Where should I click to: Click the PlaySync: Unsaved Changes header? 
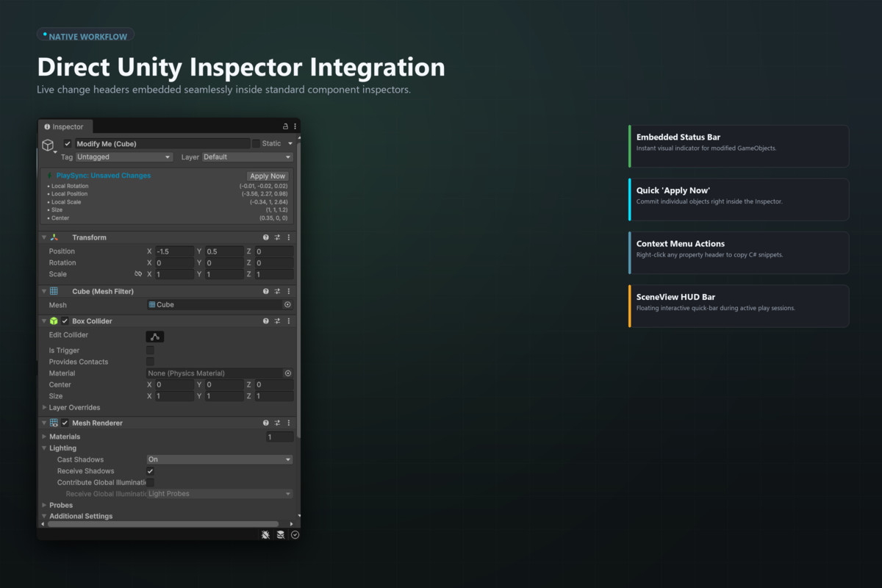(104, 176)
